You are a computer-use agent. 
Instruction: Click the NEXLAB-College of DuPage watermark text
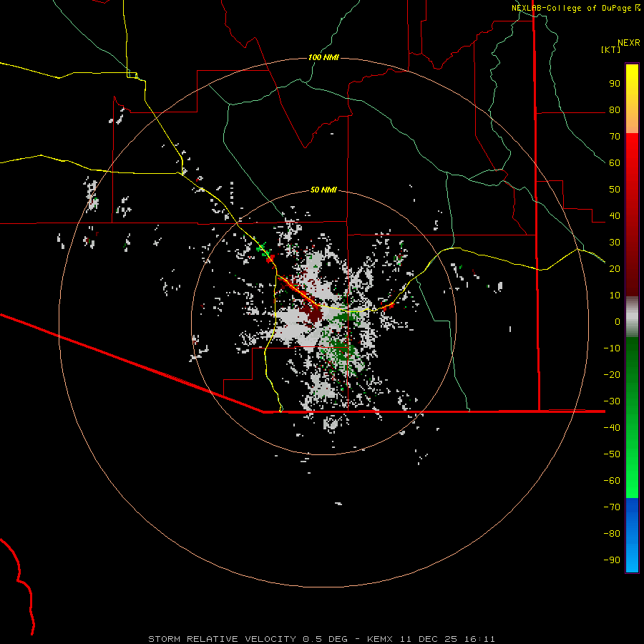click(x=571, y=8)
